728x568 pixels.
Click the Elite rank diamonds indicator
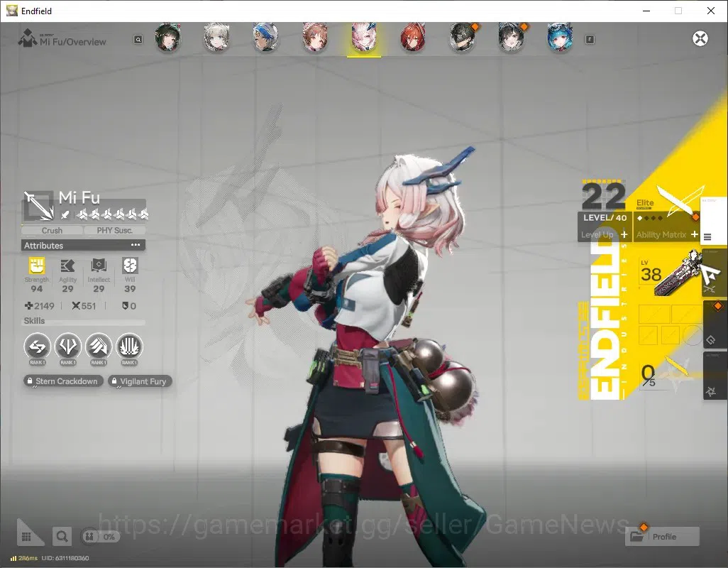point(649,218)
